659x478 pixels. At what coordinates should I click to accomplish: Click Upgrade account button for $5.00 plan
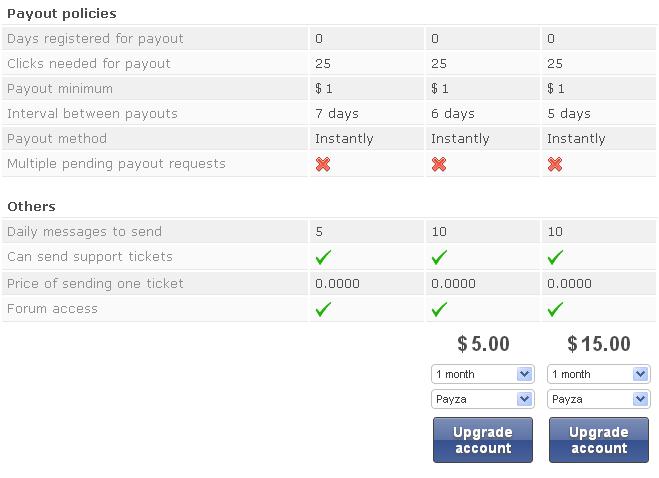click(x=483, y=440)
